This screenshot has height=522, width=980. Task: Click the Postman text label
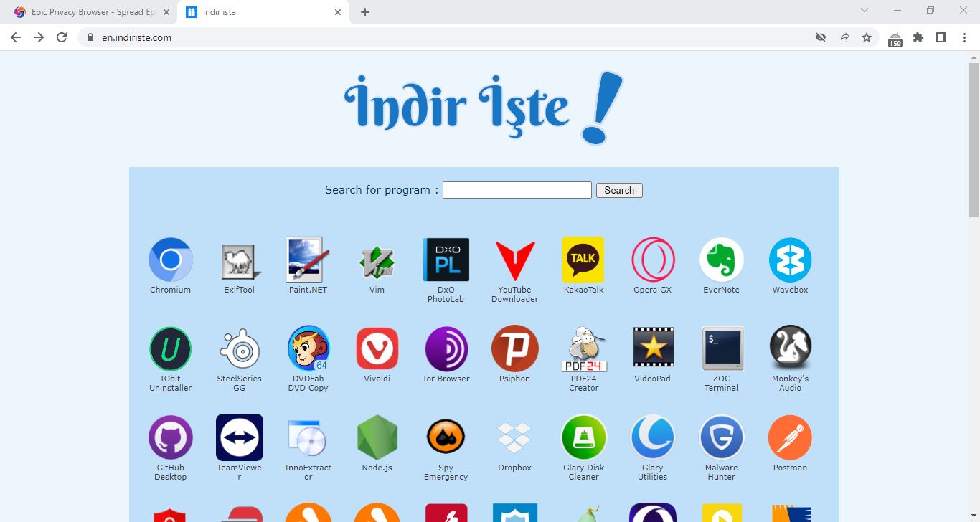(790, 468)
